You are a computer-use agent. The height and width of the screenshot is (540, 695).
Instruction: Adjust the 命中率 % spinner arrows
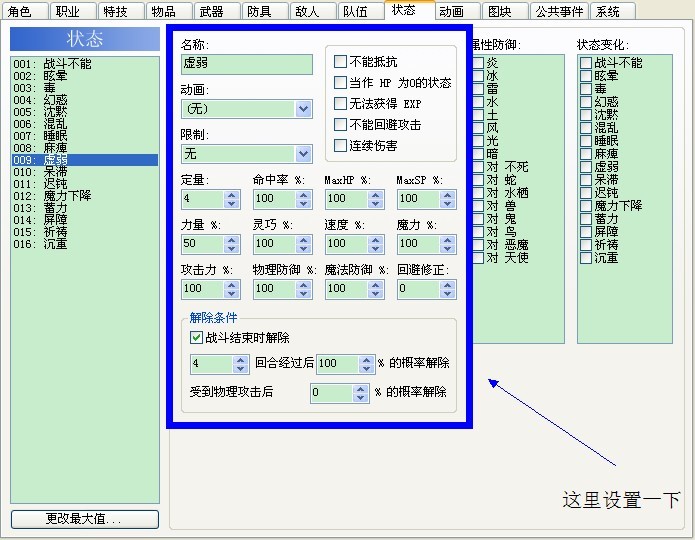[x=303, y=199]
